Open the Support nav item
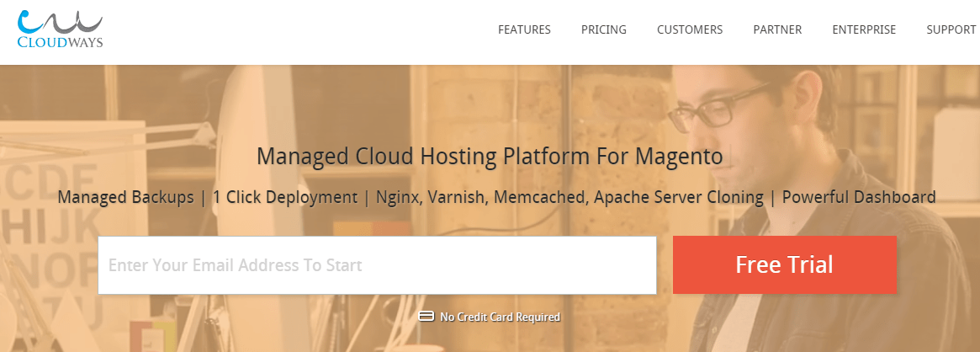The image size is (980, 352). coord(951,29)
